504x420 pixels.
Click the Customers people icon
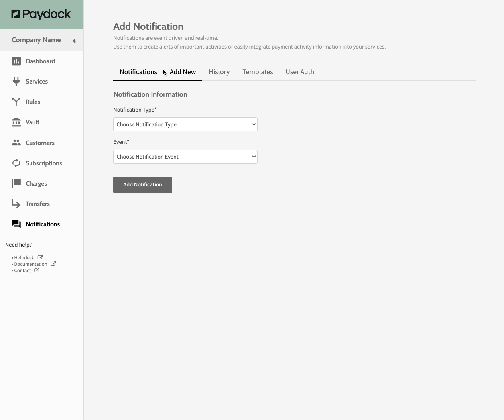click(x=16, y=143)
